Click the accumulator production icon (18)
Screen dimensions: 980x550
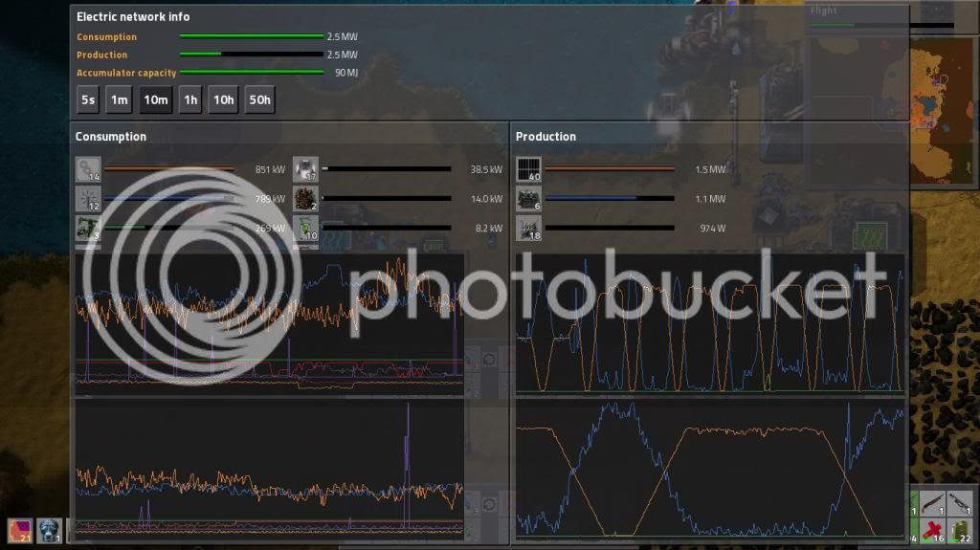(528, 228)
